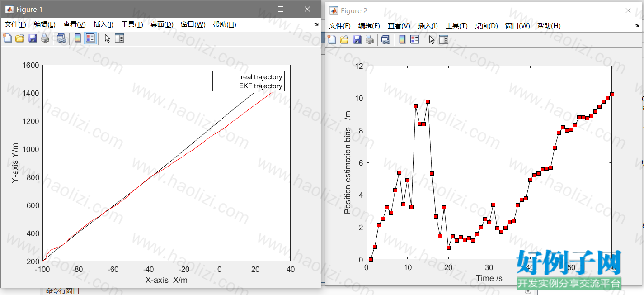This screenshot has height=295, width=644.
Task: Close the Figure 1 window
Action: [x=307, y=9]
